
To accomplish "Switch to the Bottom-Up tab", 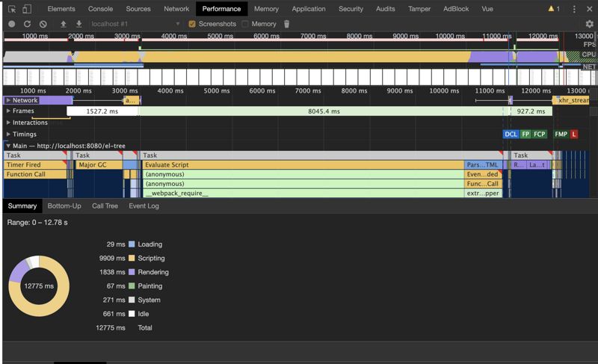I will pyautogui.click(x=64, y=206).
